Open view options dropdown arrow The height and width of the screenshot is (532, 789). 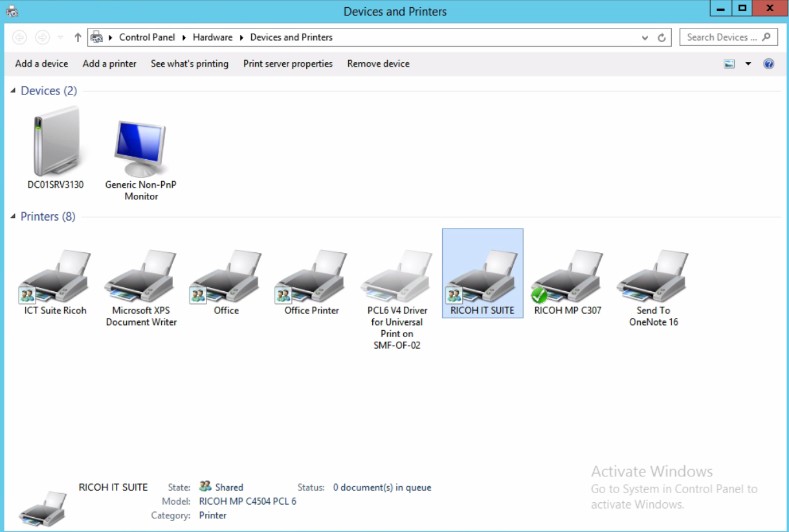click(748, 63)
